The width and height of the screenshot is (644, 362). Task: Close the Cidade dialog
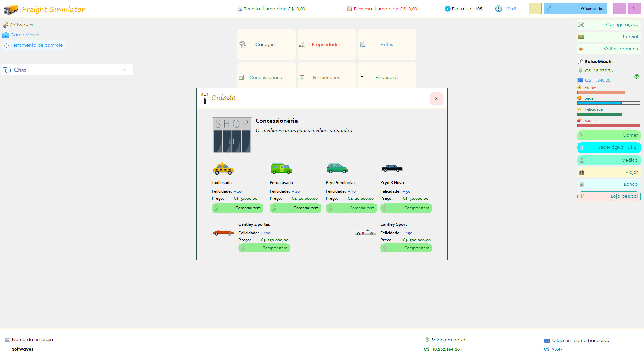(x=436, y=99)
